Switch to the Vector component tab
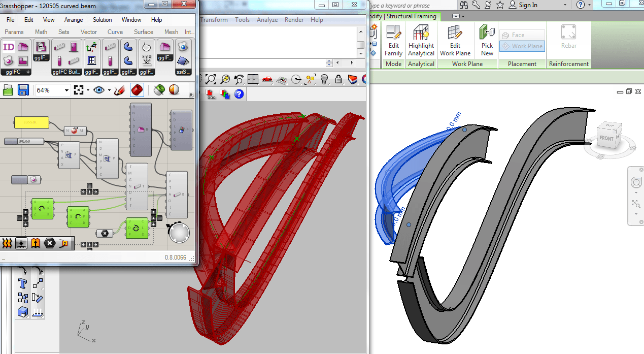644x354 pixels. coord(88,31)
